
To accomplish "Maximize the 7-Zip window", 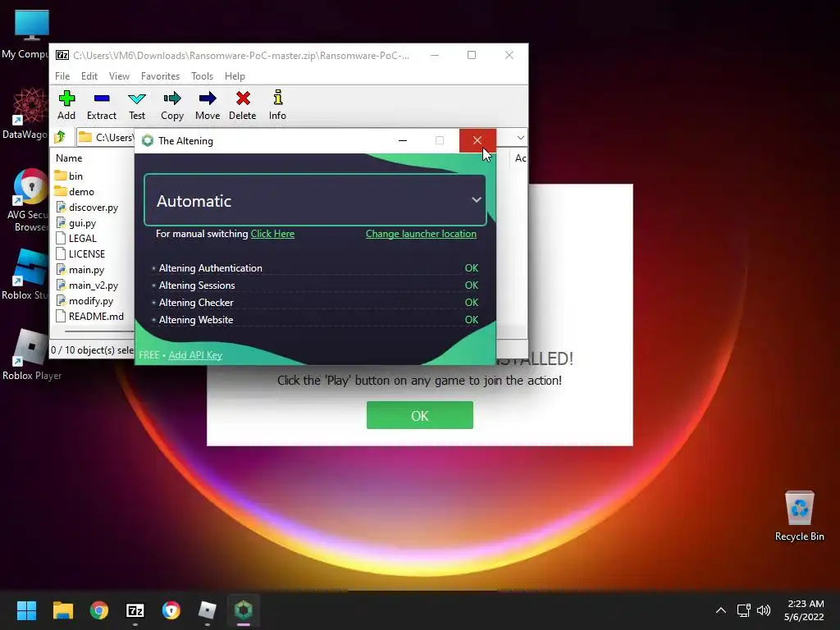I will (x=472, y=55).
